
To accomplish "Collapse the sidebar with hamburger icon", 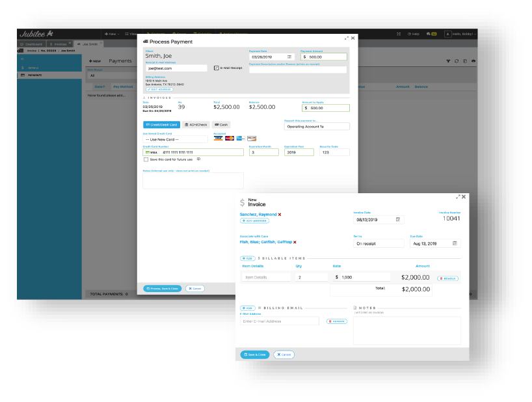I will (x=23, y=59).
